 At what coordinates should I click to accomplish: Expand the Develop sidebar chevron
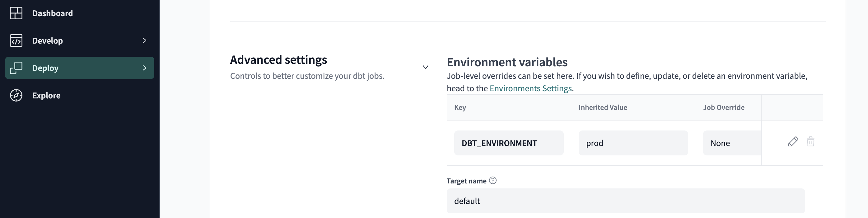coord(145,40)
